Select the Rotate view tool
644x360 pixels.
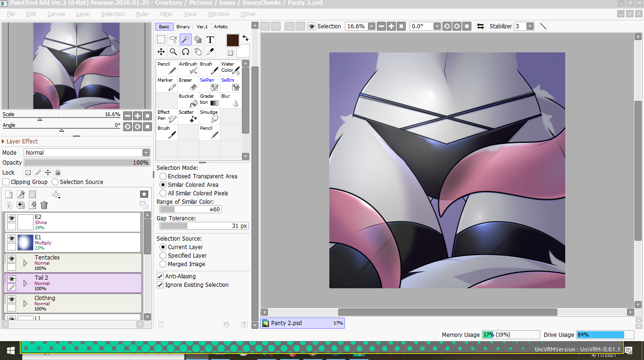tap(185, 52)
